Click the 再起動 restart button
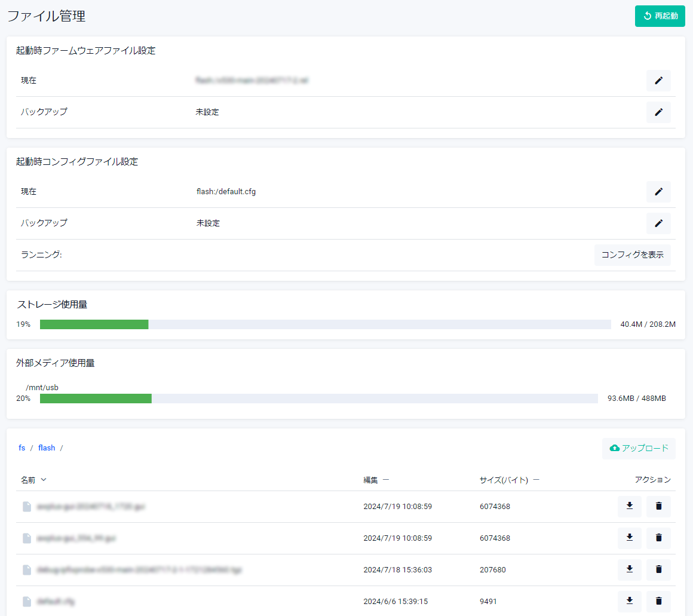Image resolution: width=693 pixels, height=616 pixels. coord(660,16)
